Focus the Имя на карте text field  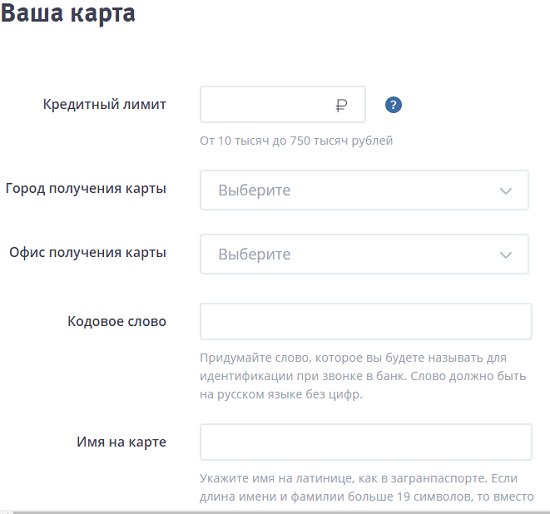pos(366,442)
